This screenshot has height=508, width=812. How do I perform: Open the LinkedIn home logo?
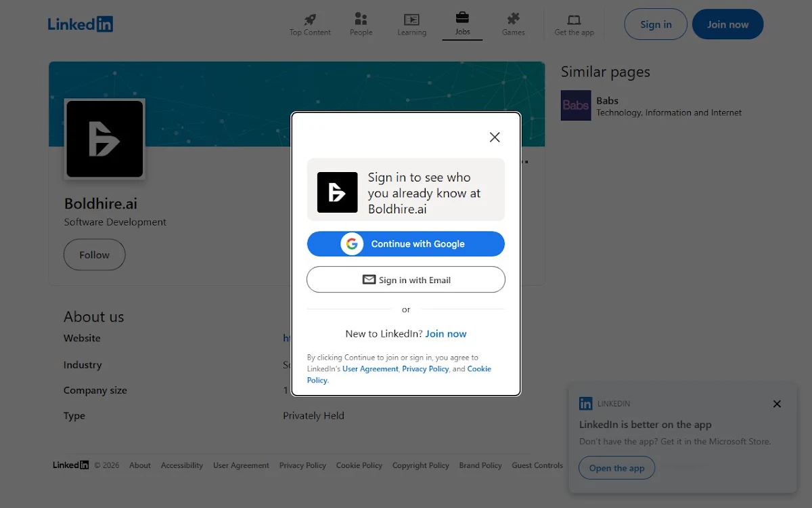click(x=80, y=24)
